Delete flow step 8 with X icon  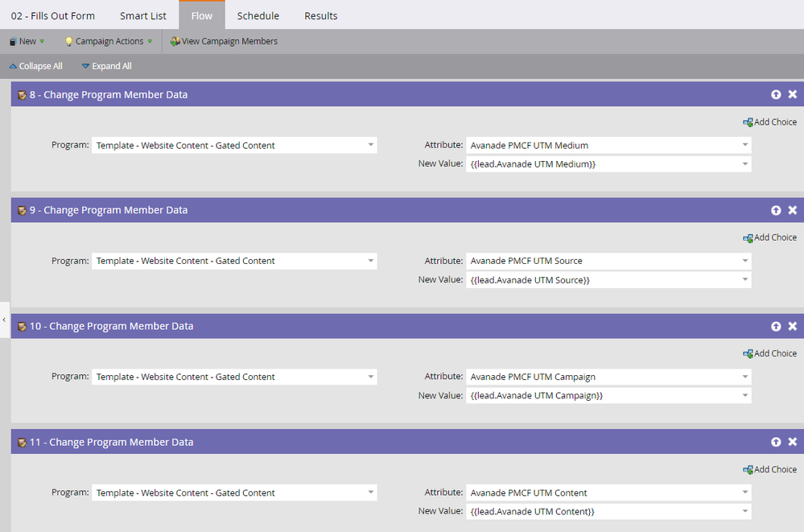(x=792, y=94)
